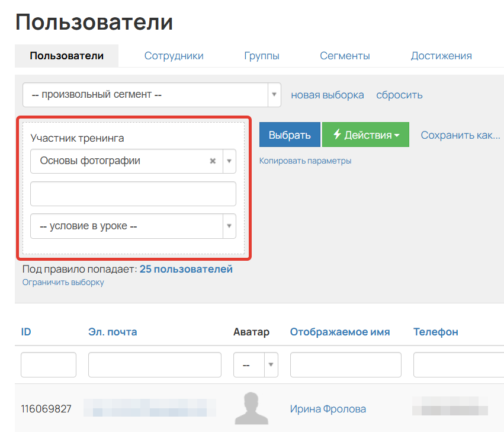Open the Достижения tab
The width and height of the screenshot is (504, 432).
(x=441, y=55)
